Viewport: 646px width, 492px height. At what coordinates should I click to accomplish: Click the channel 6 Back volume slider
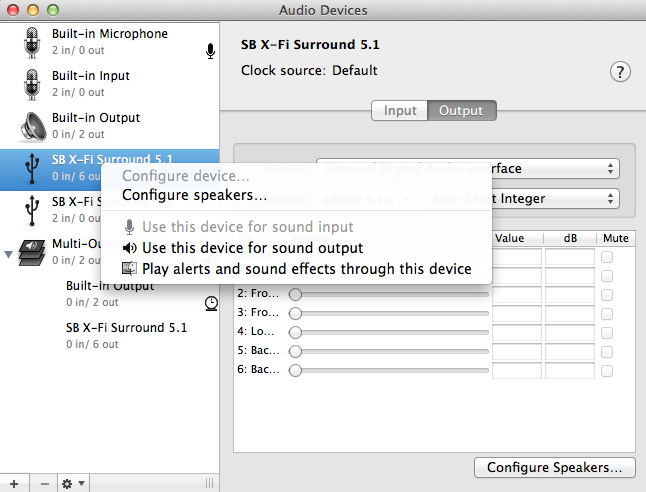tap(389, 370)
